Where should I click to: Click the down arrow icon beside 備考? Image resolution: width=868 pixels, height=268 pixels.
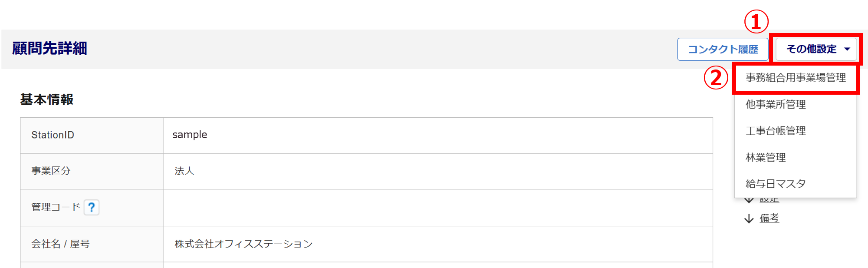[x=749, y=218]
